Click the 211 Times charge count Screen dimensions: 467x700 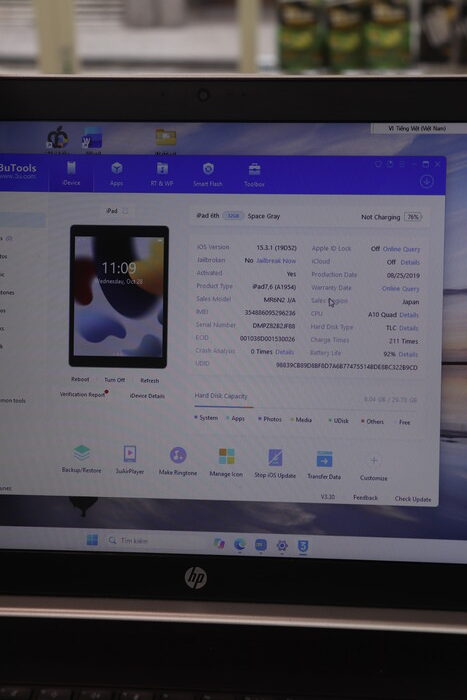pos(403,341)
